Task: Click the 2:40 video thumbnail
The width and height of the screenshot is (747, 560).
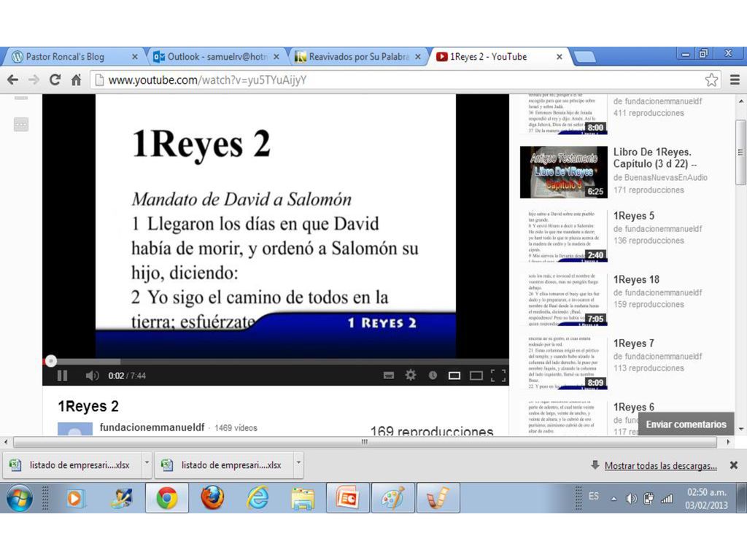Action: tap(564, 236)
